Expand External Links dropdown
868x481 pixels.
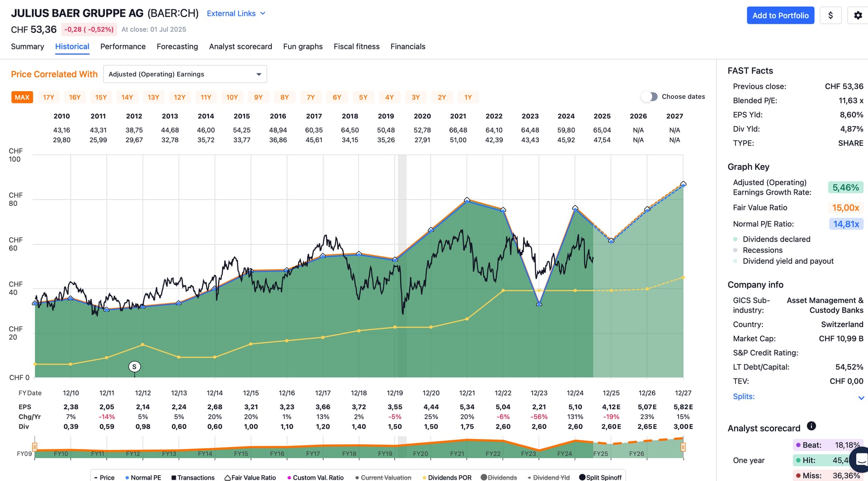(236, 14)
